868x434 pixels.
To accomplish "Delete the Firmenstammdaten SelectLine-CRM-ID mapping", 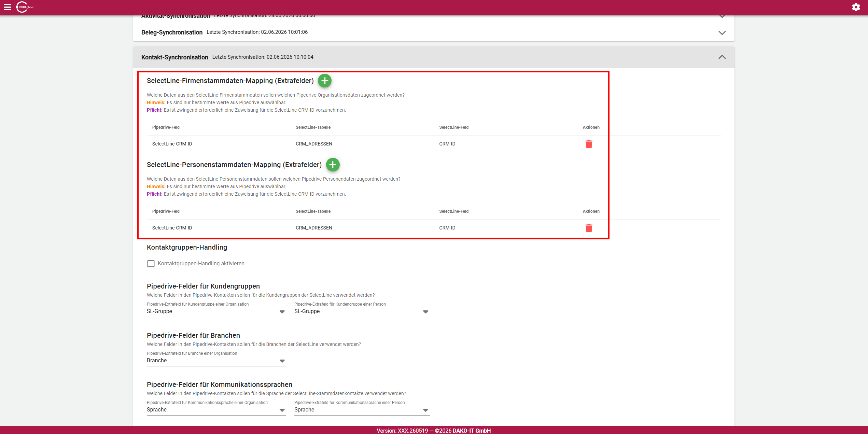I will click(x=589, y=144).
